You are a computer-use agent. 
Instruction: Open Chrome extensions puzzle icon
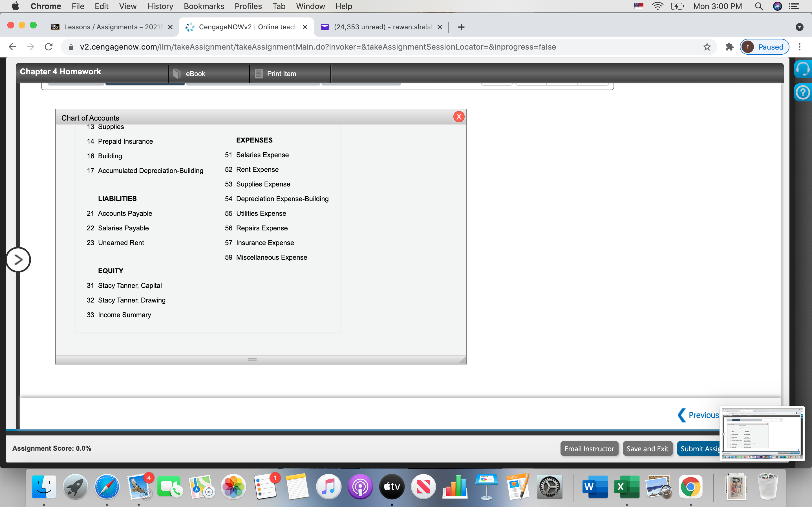(x=729, y=47)
